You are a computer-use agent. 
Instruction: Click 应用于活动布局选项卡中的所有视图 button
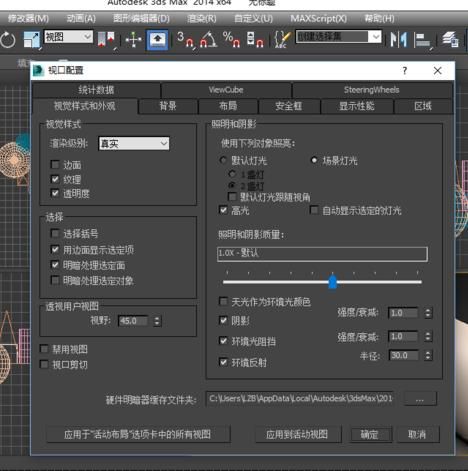coord(138,434)
